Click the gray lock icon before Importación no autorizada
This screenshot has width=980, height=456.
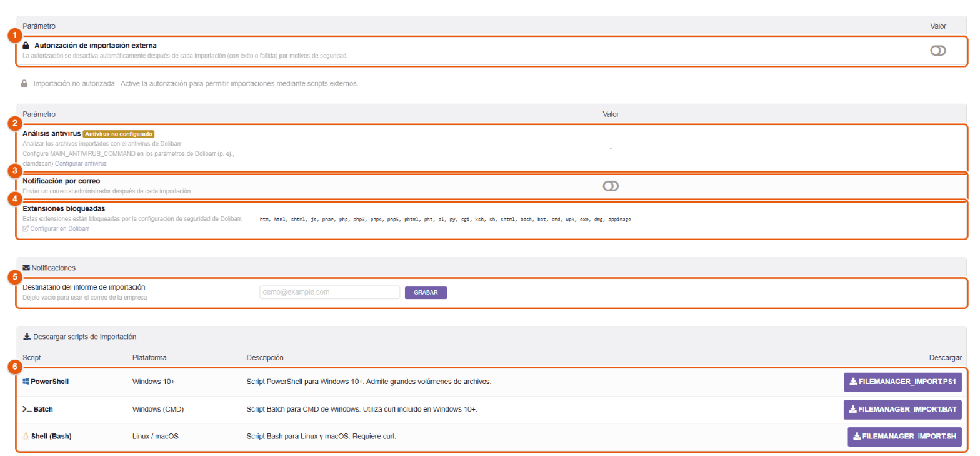tap(24, 83)
